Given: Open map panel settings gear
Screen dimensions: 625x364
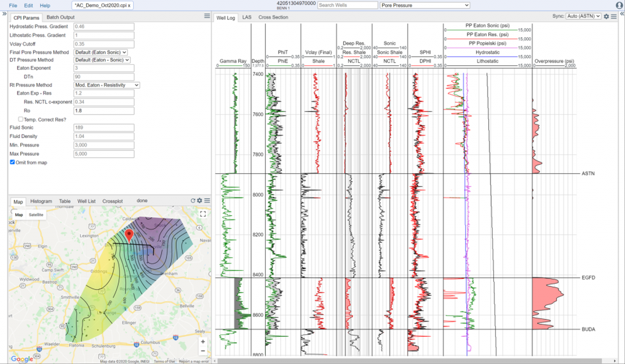Looking at the screenshot, I should click(200, 201).
